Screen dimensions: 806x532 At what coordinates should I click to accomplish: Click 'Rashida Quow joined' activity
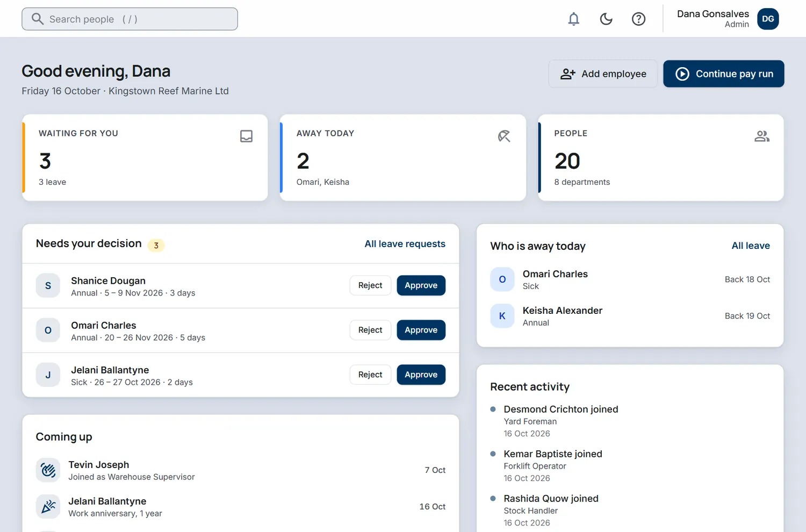coord(551,499)
